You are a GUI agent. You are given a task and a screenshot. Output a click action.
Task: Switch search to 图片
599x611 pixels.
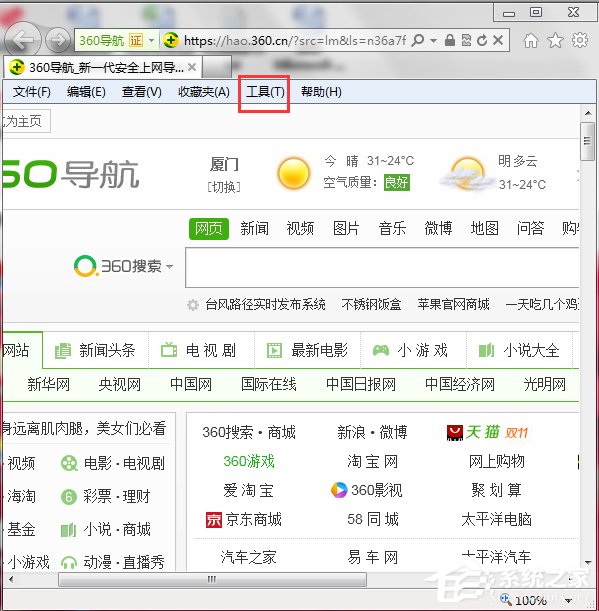[346, 228]
